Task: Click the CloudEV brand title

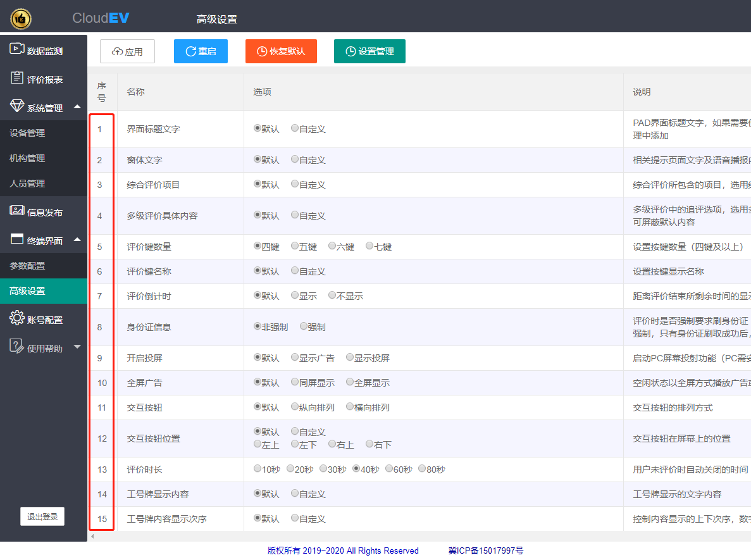Action: pyautogui.click(x=101, y=18)
